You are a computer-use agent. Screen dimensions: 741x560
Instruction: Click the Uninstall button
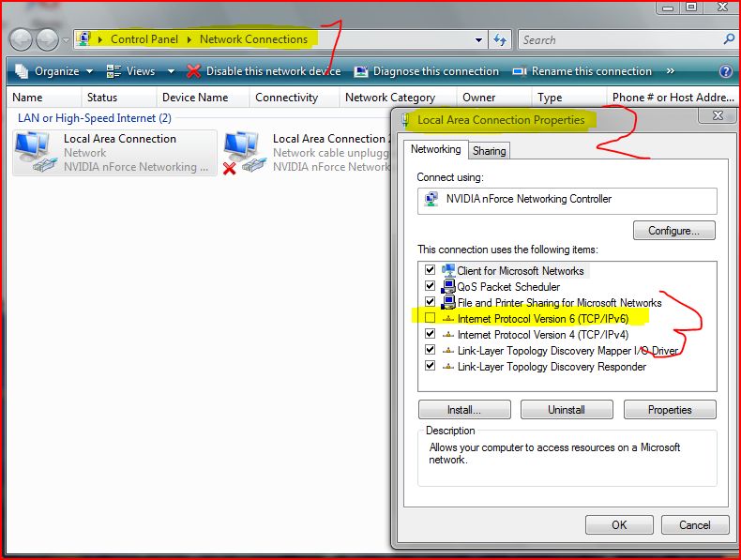[567, 410]
